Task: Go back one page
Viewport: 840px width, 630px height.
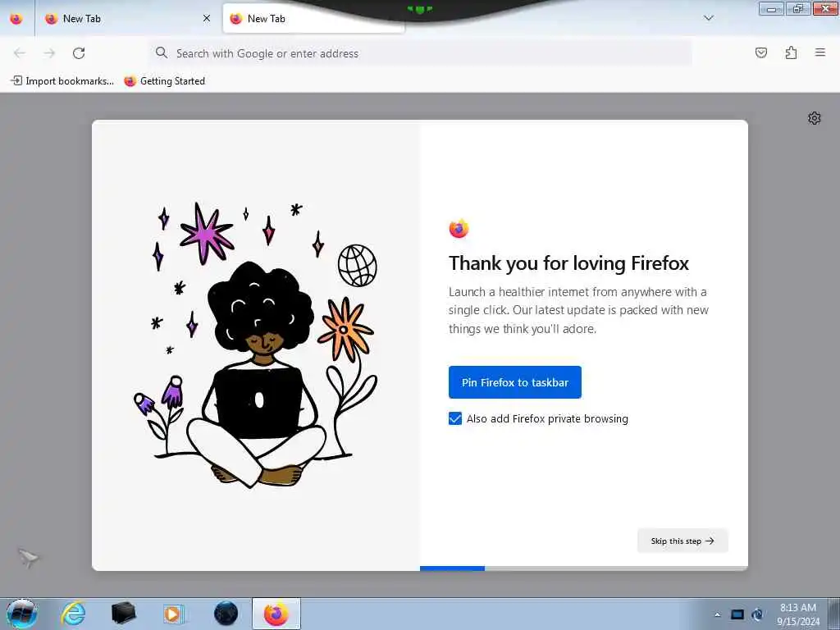Action: point(20,53)
